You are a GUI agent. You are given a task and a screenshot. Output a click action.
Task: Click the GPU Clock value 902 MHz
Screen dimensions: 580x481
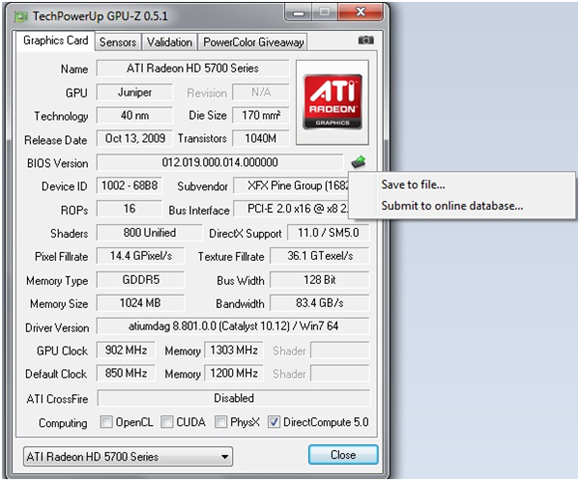click(x=126, y=350)
